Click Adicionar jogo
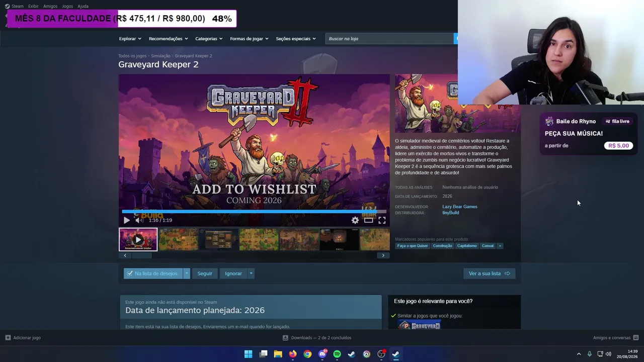The image size is (644, 362). [x=23, y=338]
